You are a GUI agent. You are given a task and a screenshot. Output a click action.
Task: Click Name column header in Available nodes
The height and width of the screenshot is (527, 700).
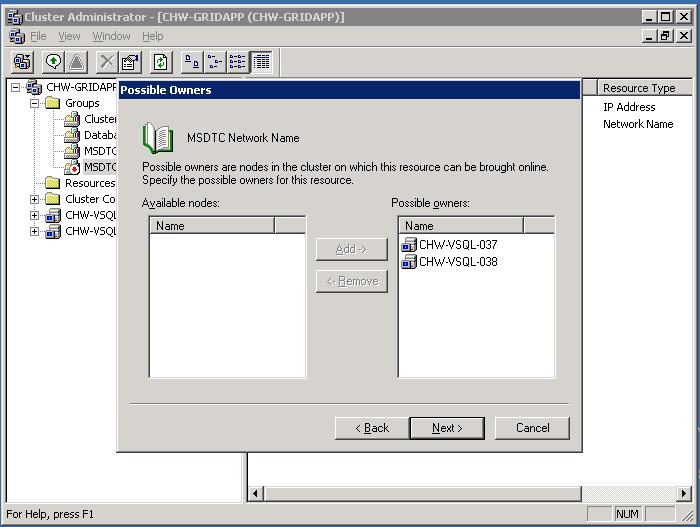pyautogui.click(x=212, y=226)
